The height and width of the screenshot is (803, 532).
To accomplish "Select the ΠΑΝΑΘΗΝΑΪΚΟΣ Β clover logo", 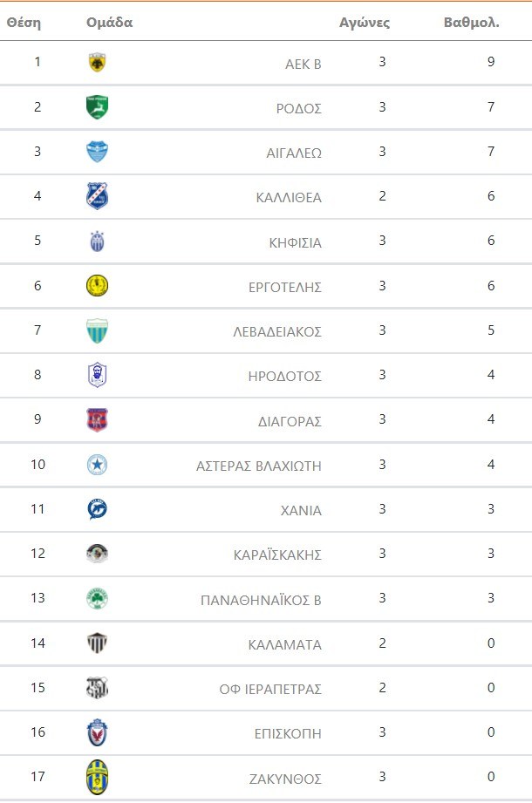I will [x=97, y=599].
